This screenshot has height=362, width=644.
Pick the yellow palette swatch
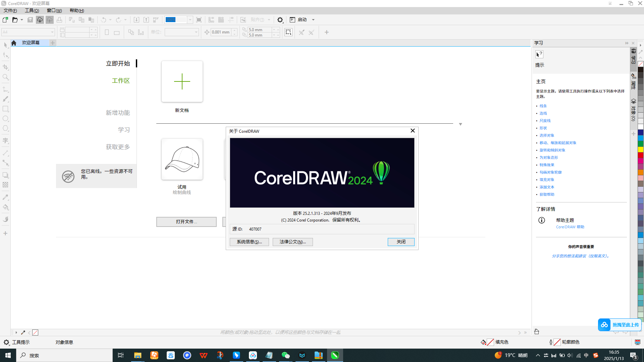click(x=641, y=149)
